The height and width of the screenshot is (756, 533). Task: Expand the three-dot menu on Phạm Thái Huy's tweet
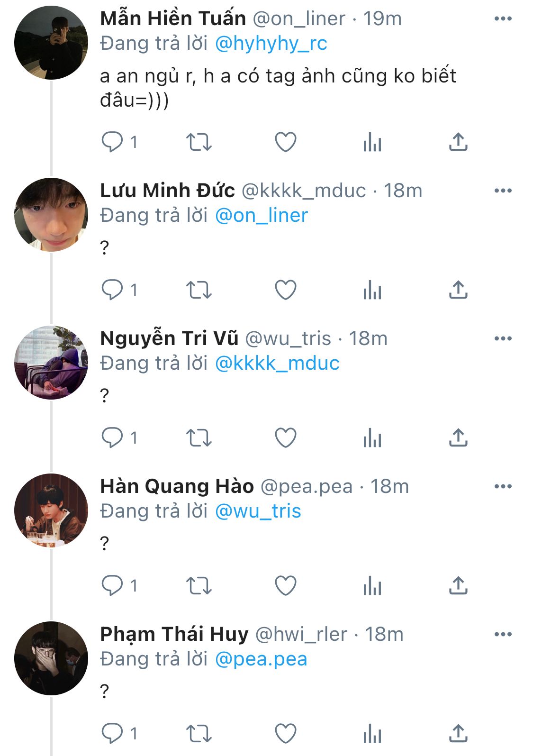click(x=503, y=634)
